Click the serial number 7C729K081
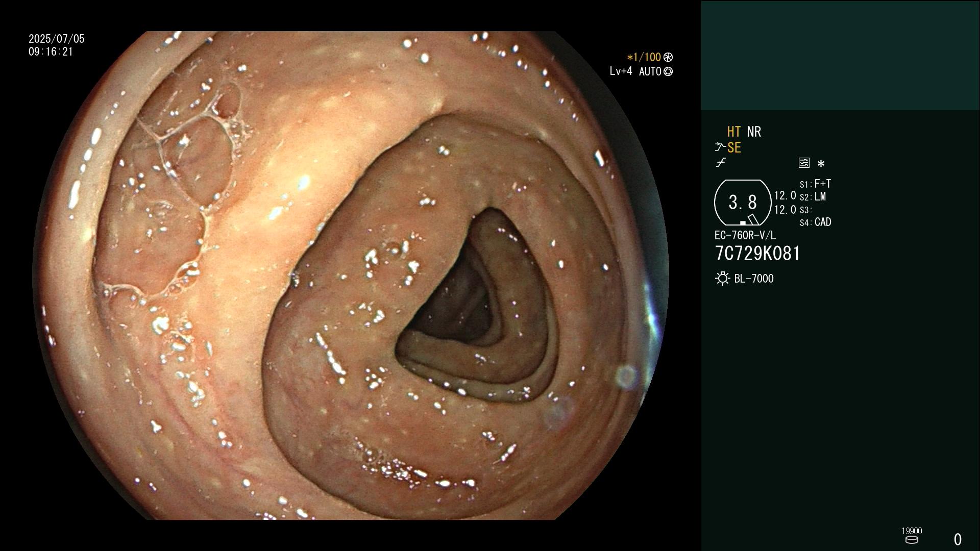The width and height of the screenshot is (980, 551). pyautogui.click(x=758, y=254)
